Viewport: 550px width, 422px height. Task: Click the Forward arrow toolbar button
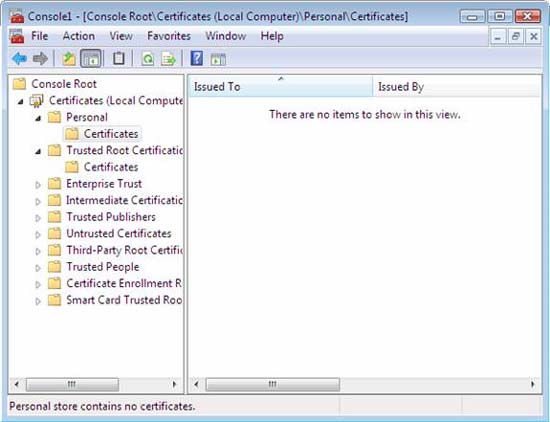point(40,58)
